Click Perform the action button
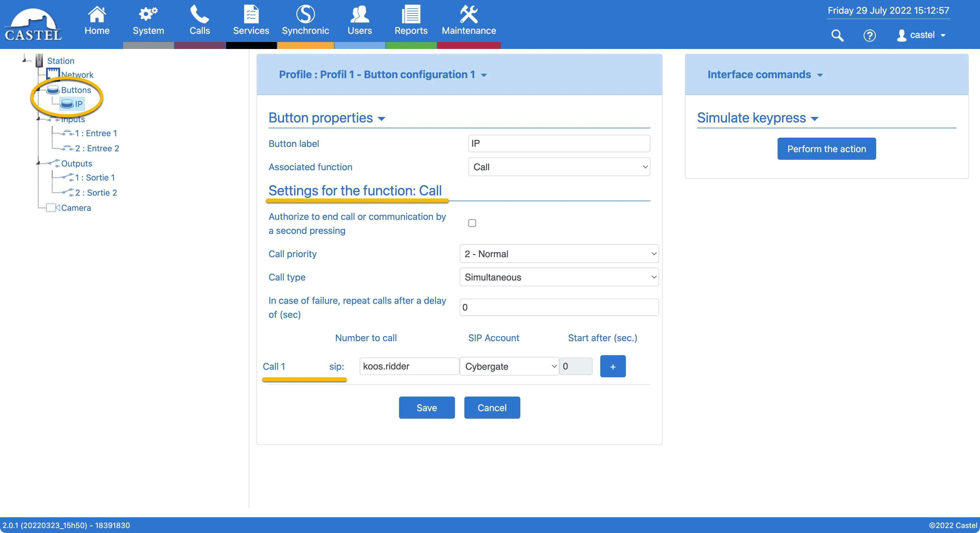The width and height of the screenshot is (980, 533). [826, 149]
